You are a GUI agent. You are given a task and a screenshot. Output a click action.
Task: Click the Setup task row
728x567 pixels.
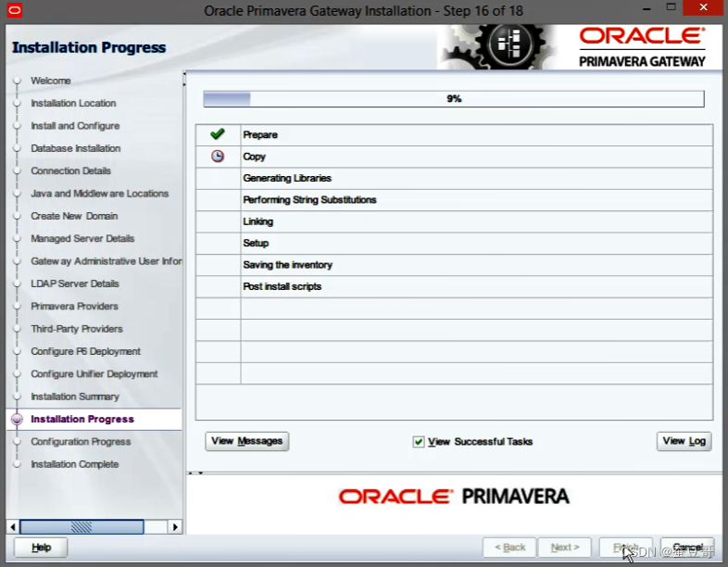[454, 243]
